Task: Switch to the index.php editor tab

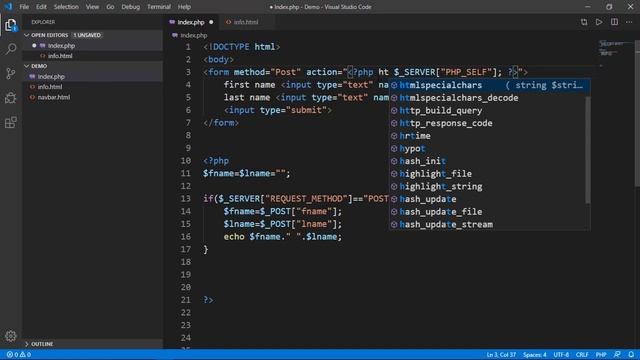Action: point(191,22)
